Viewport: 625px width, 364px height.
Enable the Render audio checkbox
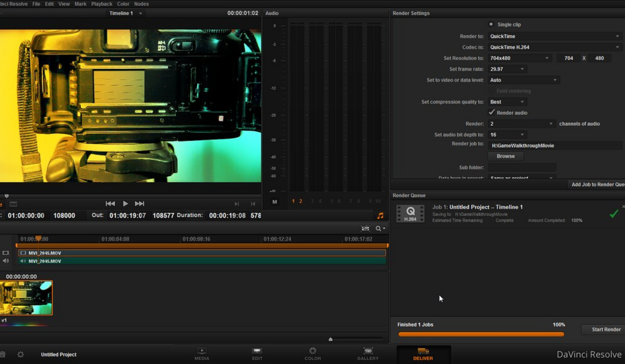(x=491, y=112)
